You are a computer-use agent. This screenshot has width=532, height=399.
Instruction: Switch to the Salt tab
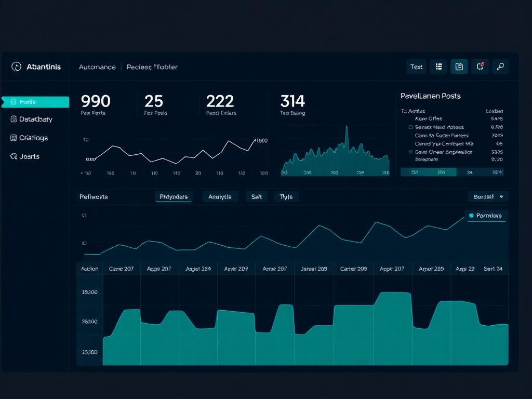coord(257,197)
